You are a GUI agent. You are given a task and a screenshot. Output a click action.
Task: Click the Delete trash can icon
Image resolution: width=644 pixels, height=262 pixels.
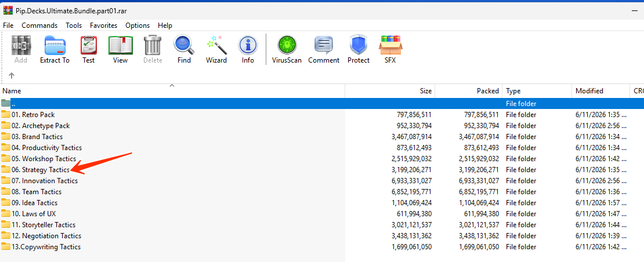coord(153,45)
